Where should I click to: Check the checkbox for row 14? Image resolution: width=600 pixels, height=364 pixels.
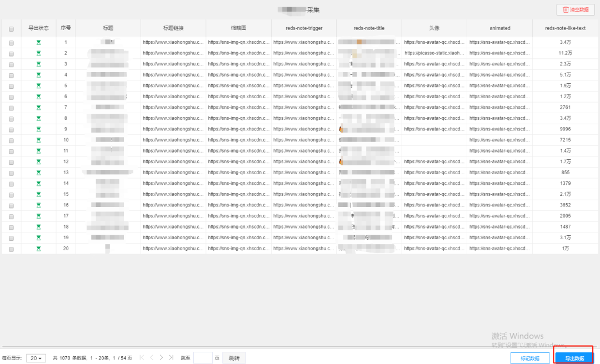click(x=11, y=184)
